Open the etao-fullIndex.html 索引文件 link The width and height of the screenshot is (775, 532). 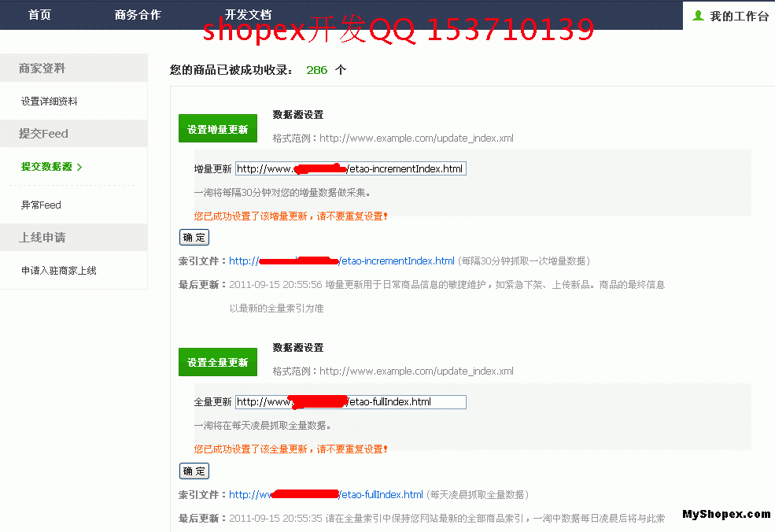point(326,494)
